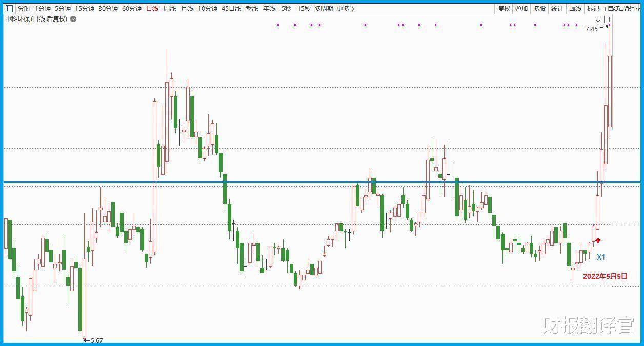The width and height of the screenshot is (644, 346).
Task: Open the 多周期 multi-period view
Action: coord(324,9)
